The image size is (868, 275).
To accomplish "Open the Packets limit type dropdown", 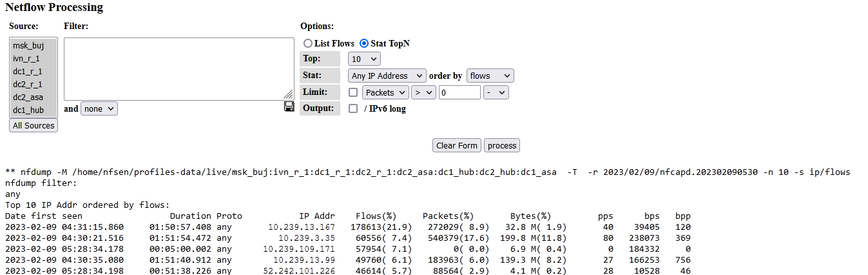I will pos(386,92).
